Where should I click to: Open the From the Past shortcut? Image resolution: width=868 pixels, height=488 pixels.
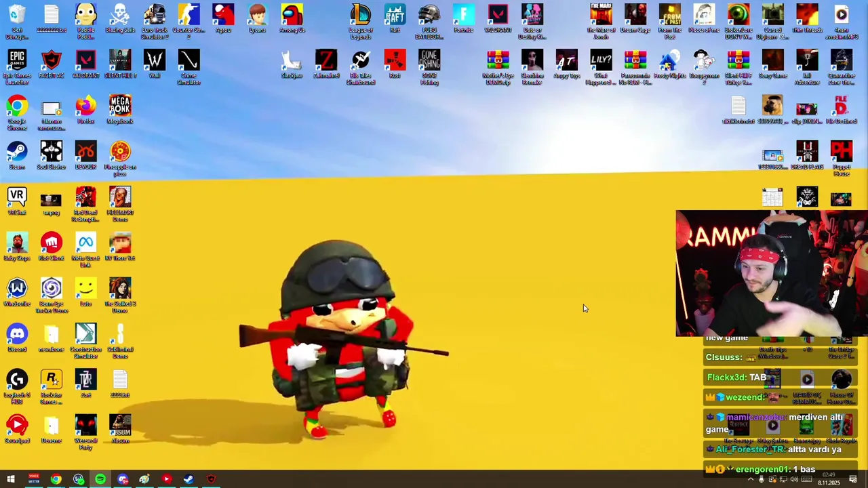point(669,22)
